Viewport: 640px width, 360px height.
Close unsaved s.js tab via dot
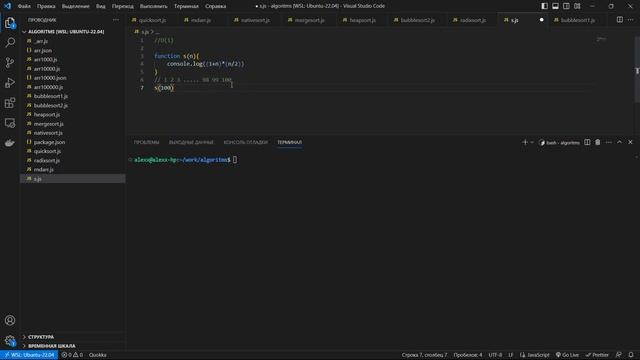tap(542, 20)
